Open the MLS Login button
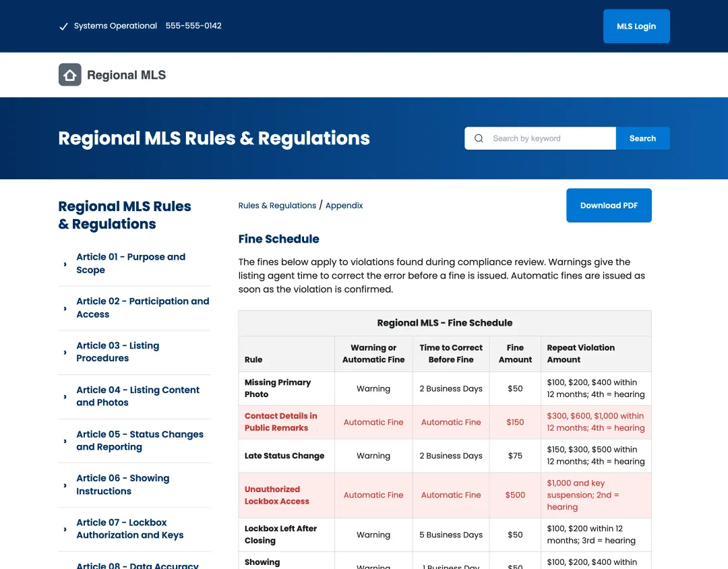The height and width of the screenshot is (569, 728). point(636,26)
